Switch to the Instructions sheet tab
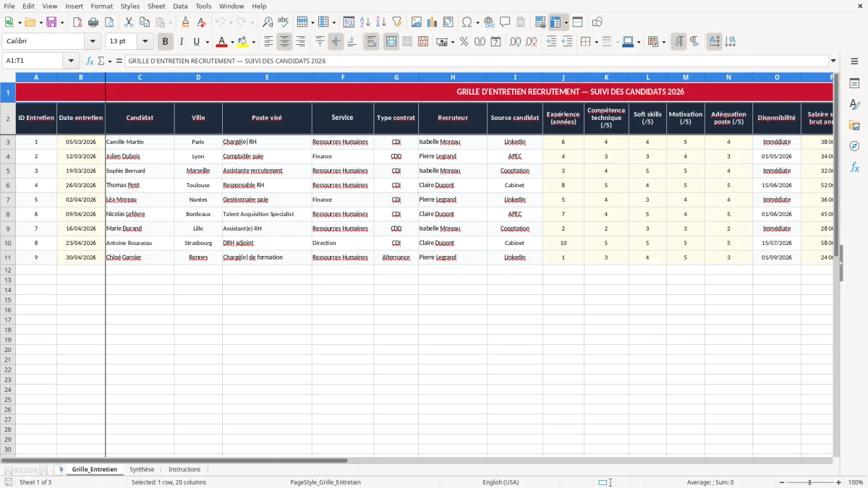The width and height of the screenshot is (868, 488). [184, 469]
